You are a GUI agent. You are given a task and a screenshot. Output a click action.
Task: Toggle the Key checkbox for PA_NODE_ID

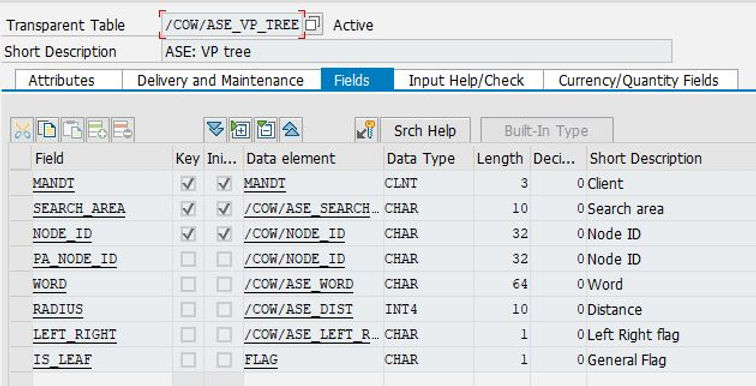pos(188,259)
